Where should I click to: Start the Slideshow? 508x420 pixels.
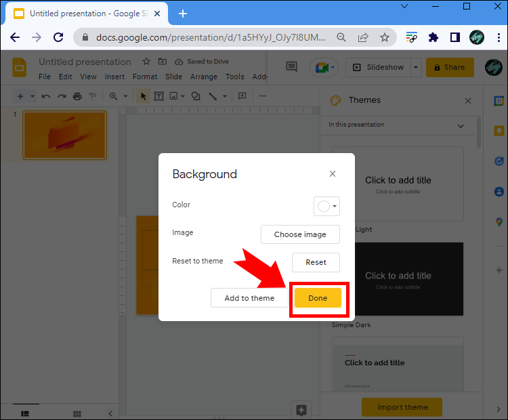click(x=379, y=68)
